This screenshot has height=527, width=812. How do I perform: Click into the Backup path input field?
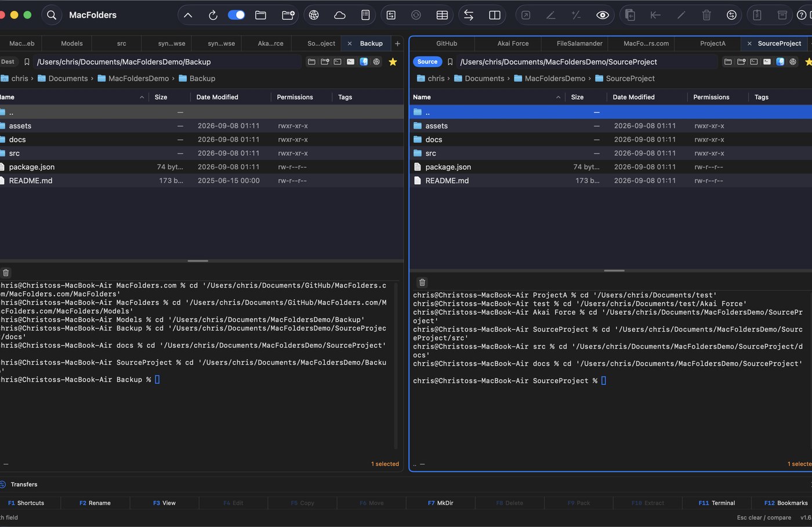click(167, 61)
